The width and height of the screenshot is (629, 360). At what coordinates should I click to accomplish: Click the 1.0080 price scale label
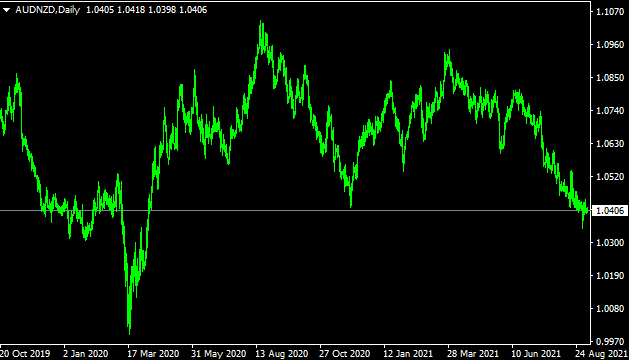(x=610, y=308)
